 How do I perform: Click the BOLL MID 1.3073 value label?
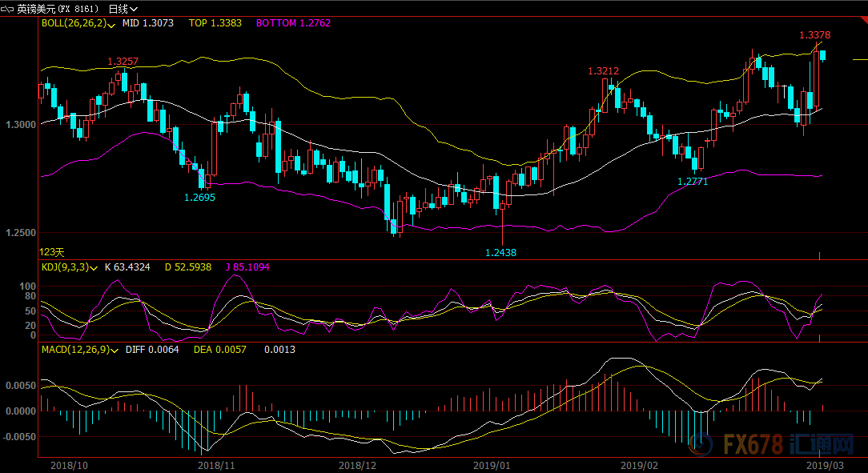147,23
